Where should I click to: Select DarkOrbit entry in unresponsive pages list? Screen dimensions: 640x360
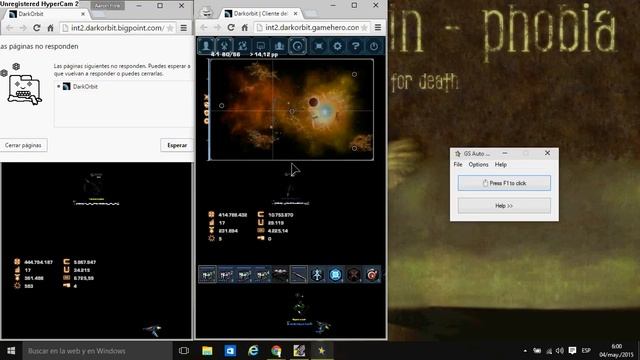(80, 87)
